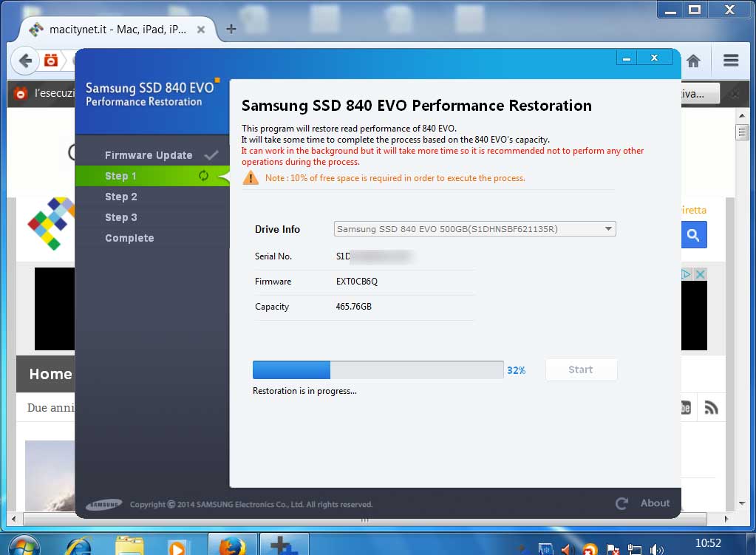The width and height of the screenshot is (756, 555).
Task: Switch to the Samsung tool taskbar button
Action: pos(285,545)
